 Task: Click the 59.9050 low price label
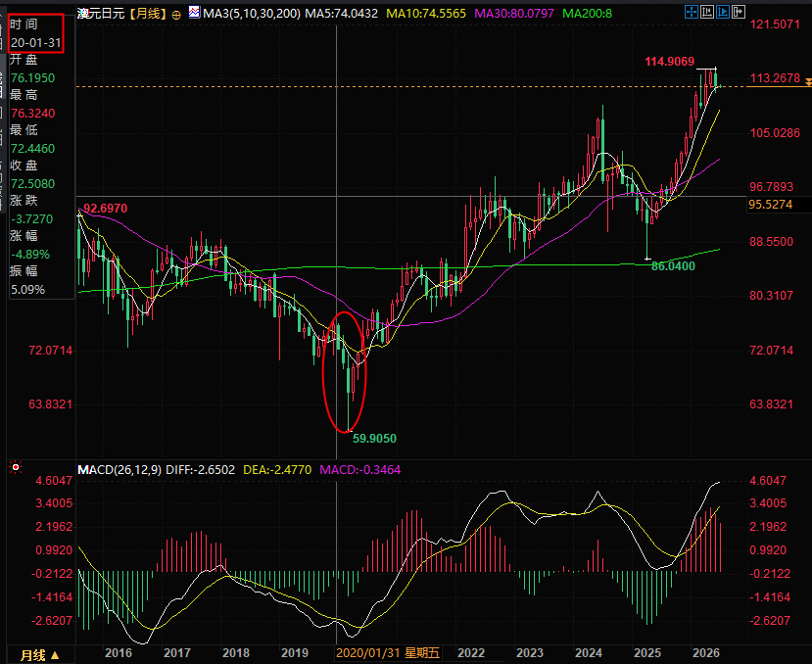[x=374, y=439]
